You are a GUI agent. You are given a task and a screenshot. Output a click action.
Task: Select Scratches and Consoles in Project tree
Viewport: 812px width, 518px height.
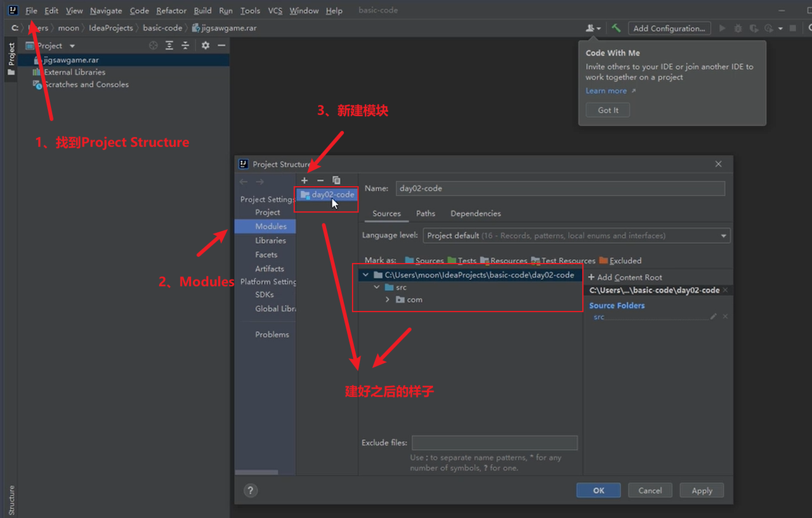tap(86, 84)
